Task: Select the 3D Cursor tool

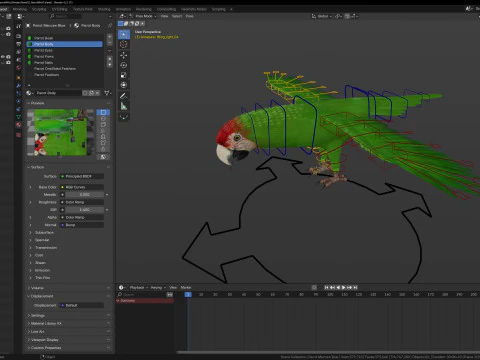Action: [124, 44]
